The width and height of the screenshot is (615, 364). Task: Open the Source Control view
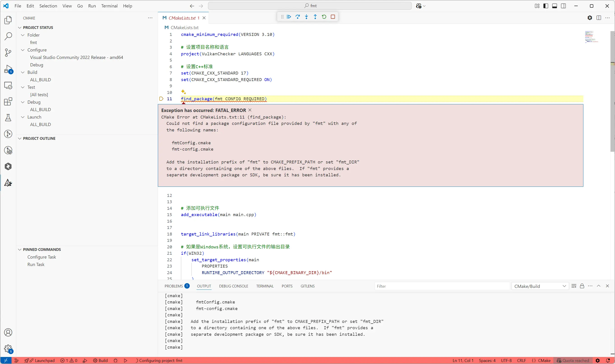8,52
